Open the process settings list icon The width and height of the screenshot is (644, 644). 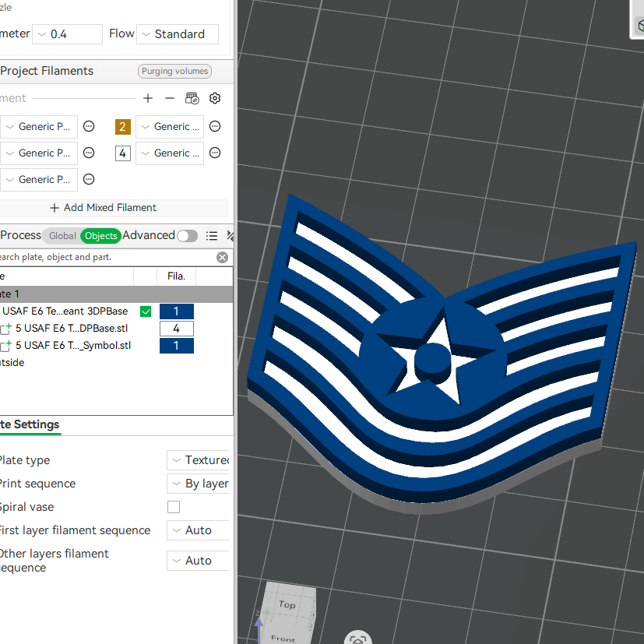coord(212,236)
